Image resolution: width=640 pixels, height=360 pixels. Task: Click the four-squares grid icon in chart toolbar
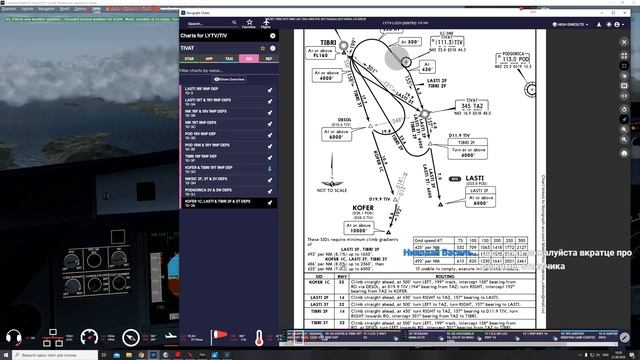coord(624,56)
